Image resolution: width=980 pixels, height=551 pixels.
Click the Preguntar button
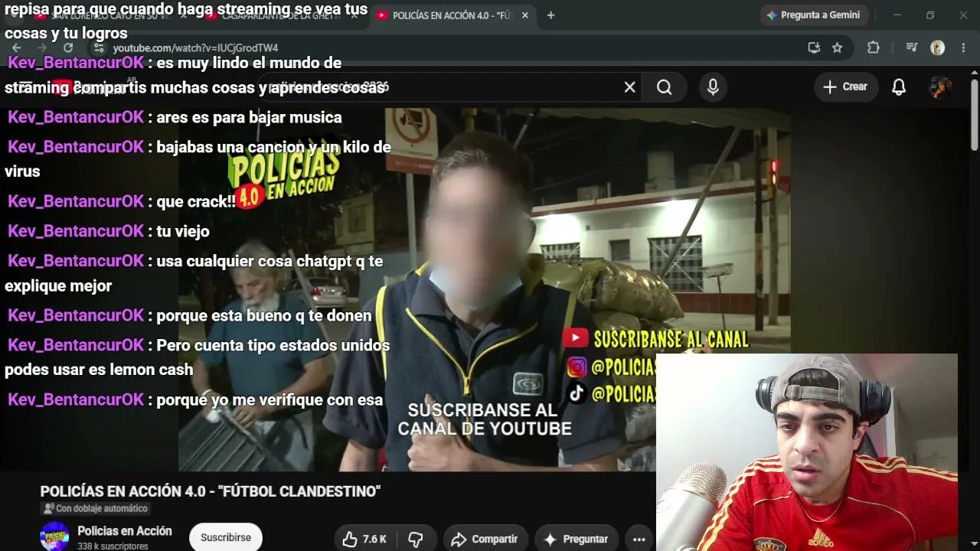(576, 539)
